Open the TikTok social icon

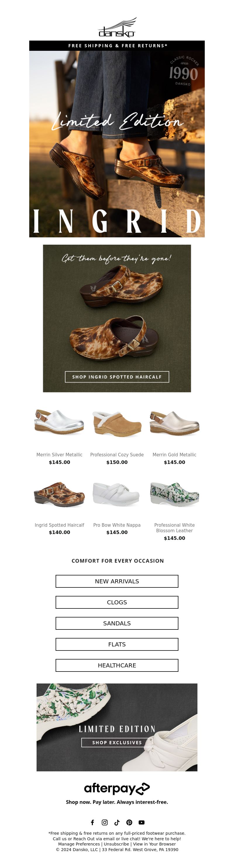(117, 822)
